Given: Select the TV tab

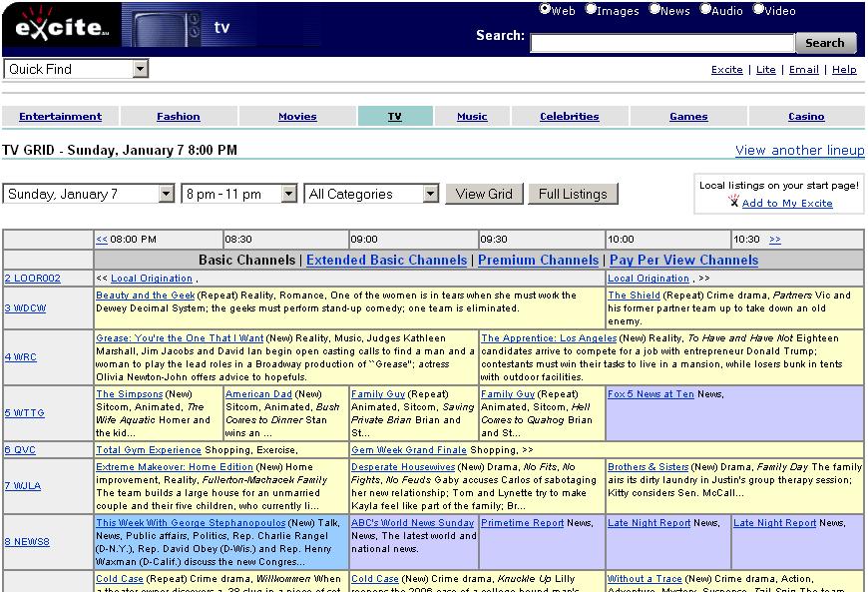Looking at the screenshot, I should (x=395, y=116).
